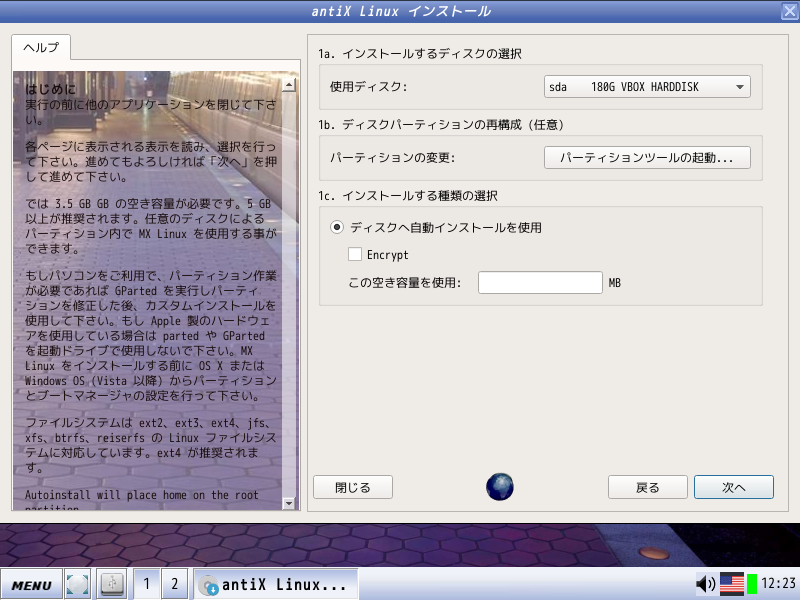Click the 閉じる button

[x=353, y=487]
